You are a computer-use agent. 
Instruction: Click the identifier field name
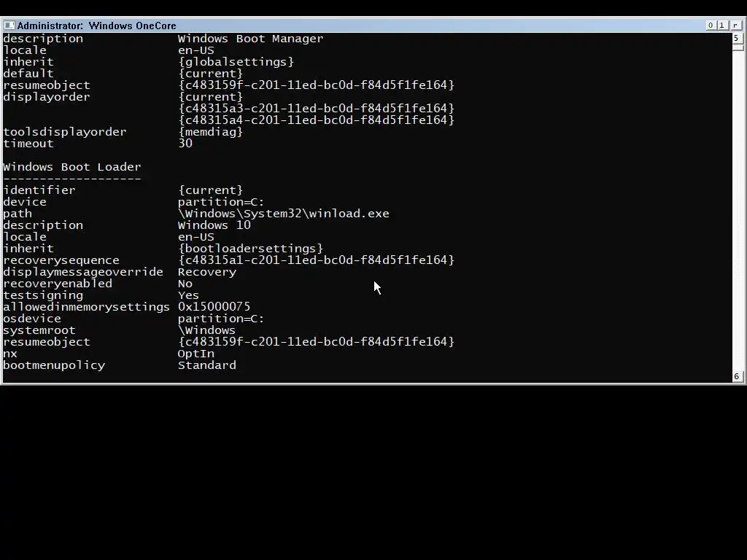tap(39, 190)
